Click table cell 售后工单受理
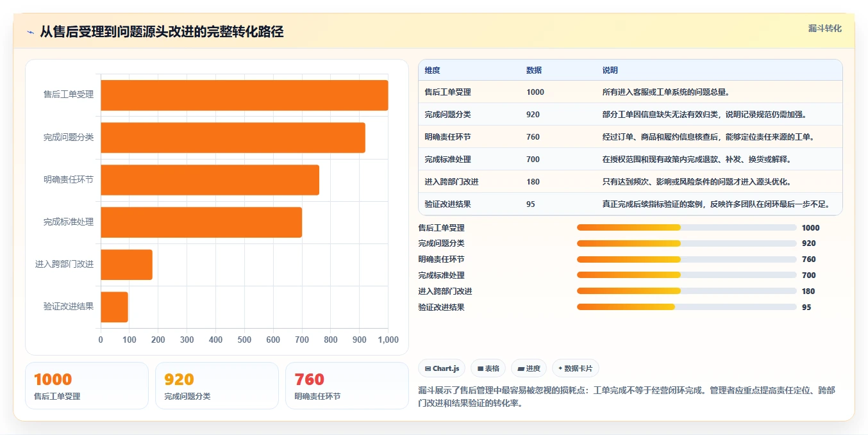Viewport: 868px width, 435px height. [447, 92]
